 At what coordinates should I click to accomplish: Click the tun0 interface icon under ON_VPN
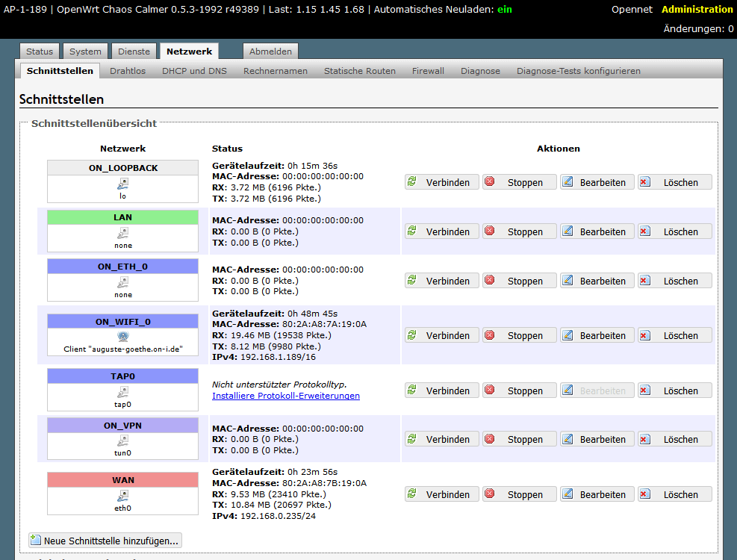pyautogui.click(x=123, y=441)
